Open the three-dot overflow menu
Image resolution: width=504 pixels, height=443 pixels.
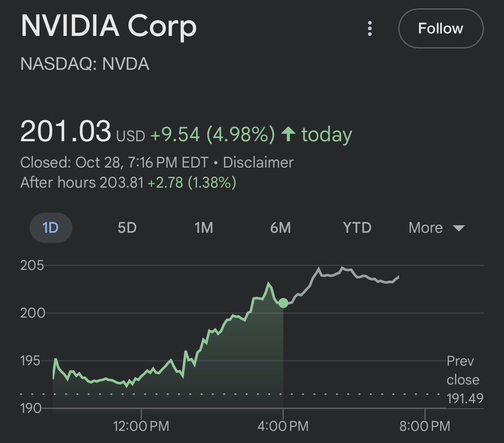tap(370, 29)
